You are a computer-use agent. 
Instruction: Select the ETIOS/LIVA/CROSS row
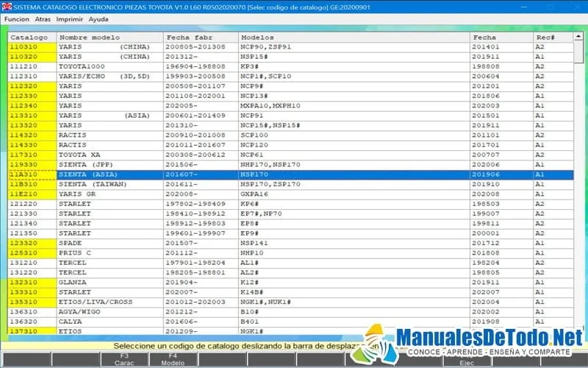pyautogui.click(x=290, y=302)
